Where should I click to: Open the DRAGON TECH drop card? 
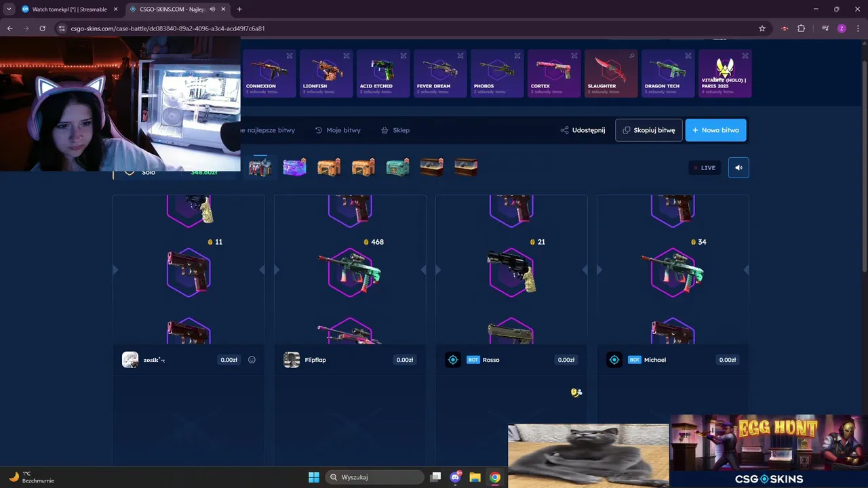tap(668, 73)
